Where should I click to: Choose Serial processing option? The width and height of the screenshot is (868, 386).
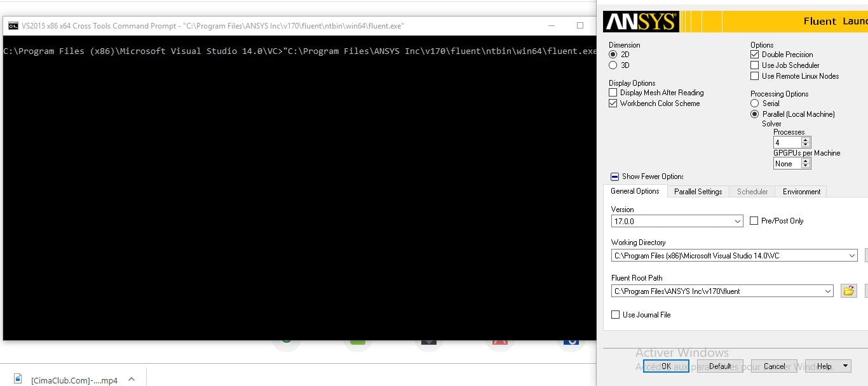click(755, 103)
